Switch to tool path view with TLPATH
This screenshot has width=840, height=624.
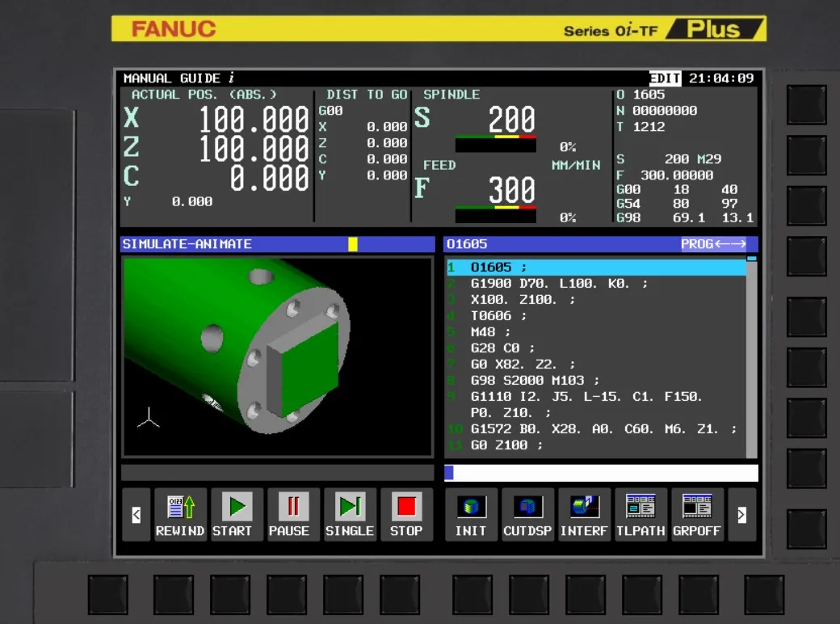(640, 514)
